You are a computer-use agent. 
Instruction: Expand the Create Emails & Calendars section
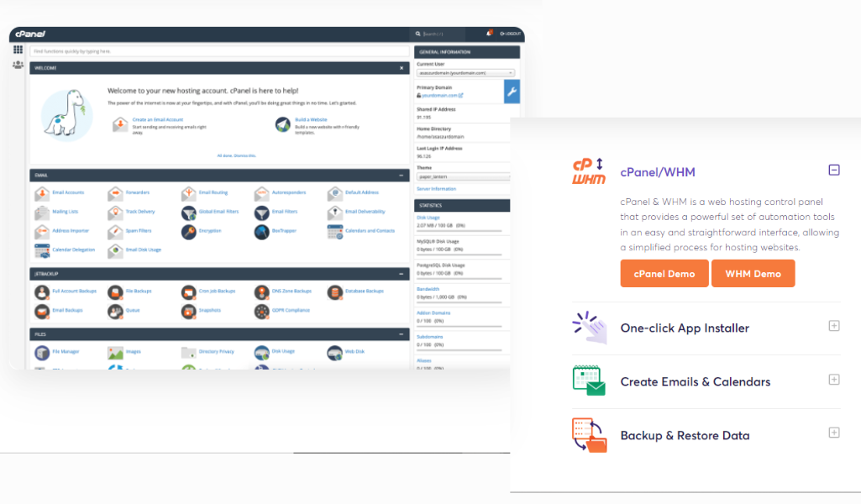(834, 380)
